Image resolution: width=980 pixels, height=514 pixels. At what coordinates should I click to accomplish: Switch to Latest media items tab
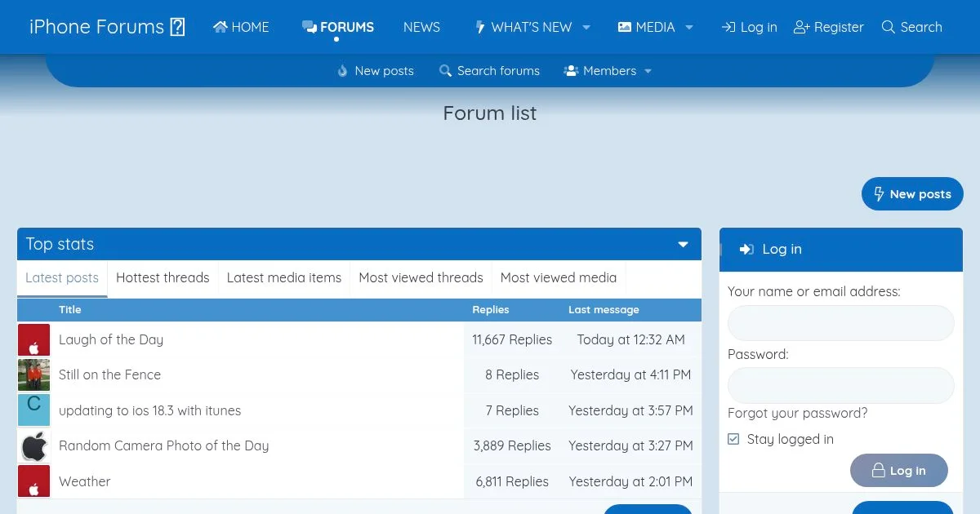click(284, 278)
